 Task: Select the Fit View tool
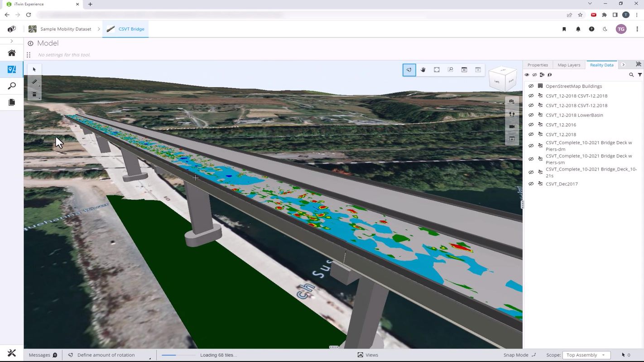(436, 70)
